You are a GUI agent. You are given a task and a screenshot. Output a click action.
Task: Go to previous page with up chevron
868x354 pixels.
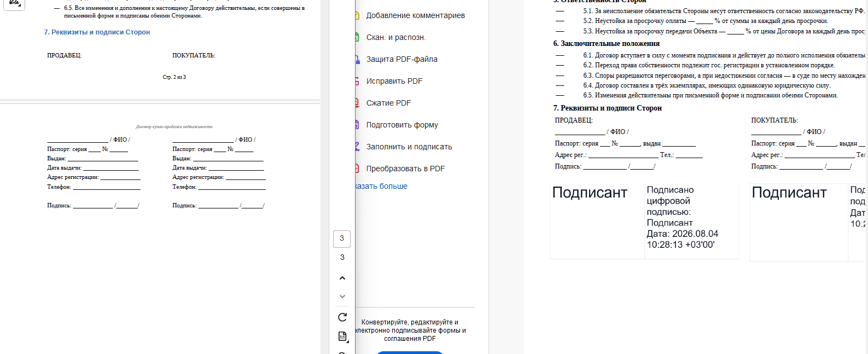342,278
